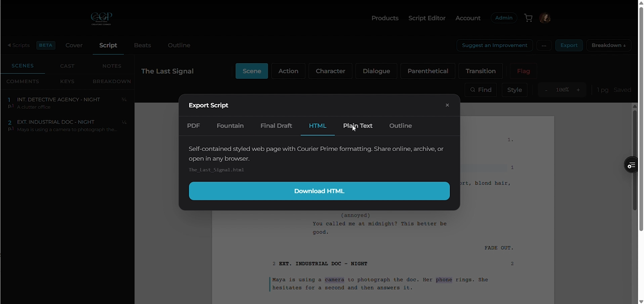Click the back arrow next to Scripts

(9, 45)
